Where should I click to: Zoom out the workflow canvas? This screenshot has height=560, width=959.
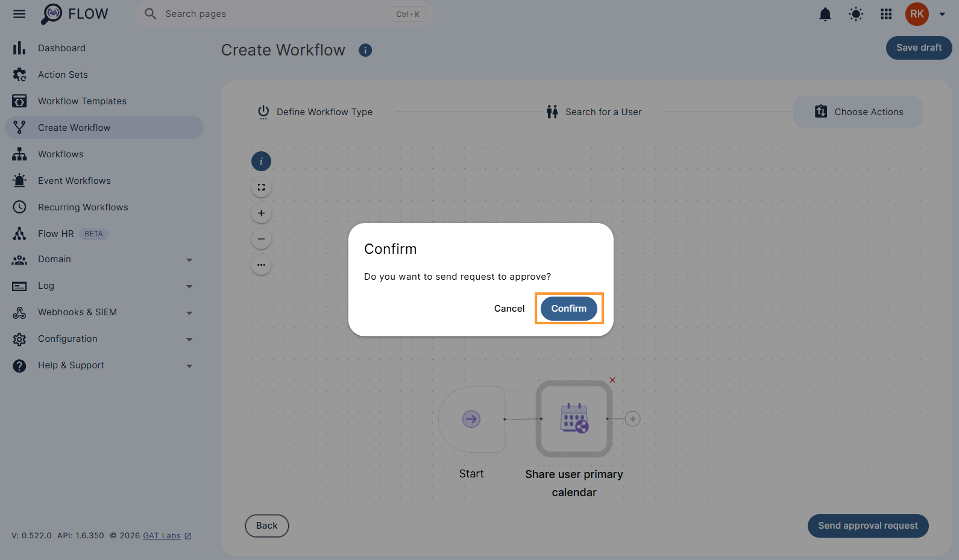pos(261,239)
